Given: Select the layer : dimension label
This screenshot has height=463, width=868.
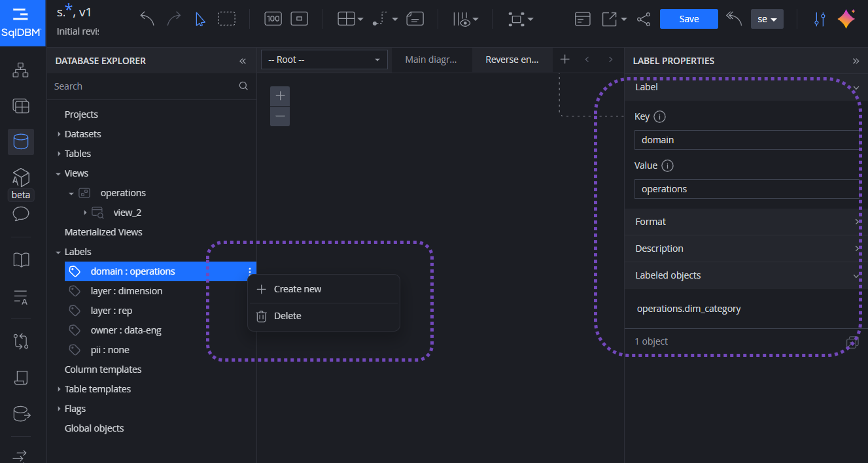Looking at the screenshot, I should pos(126,291).
